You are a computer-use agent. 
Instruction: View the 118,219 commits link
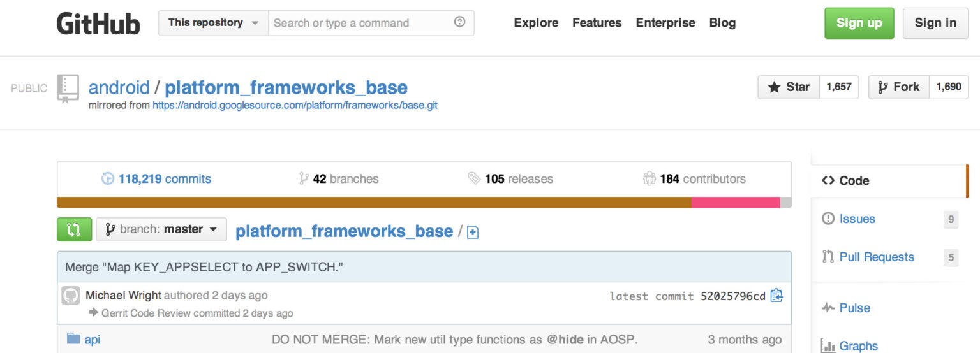pos(165,179)
